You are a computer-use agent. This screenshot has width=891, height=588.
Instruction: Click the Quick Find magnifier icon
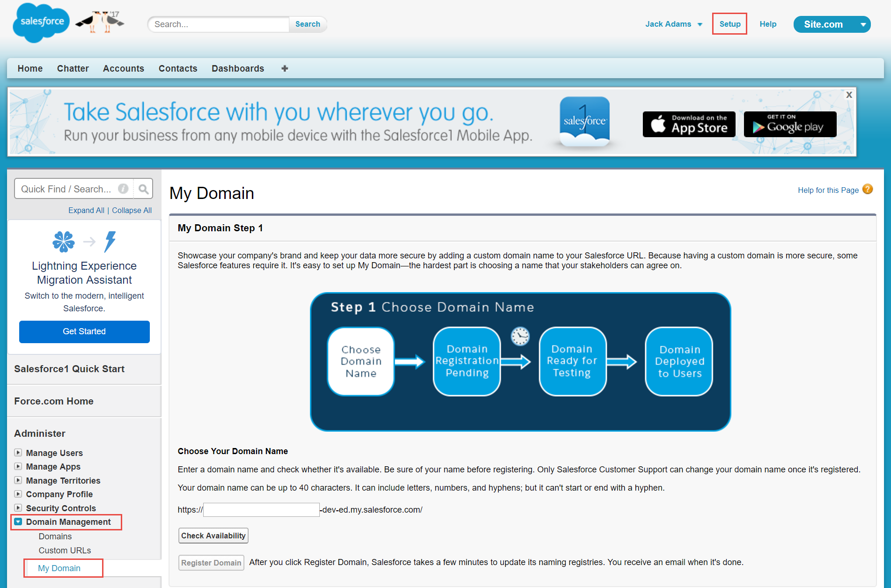(143, 189)
